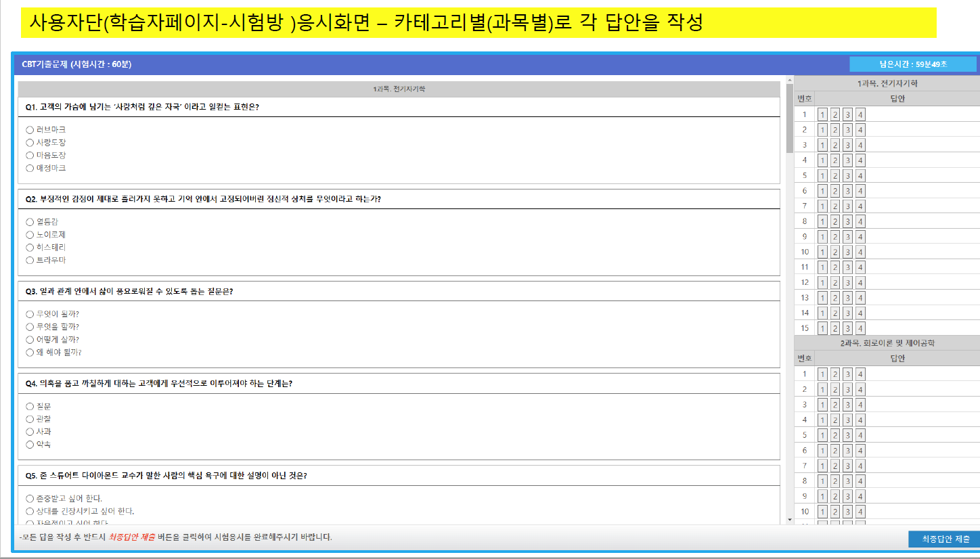
Task: Select the 러브마크 radio option for Q1
Action: (x=30, y=129)
